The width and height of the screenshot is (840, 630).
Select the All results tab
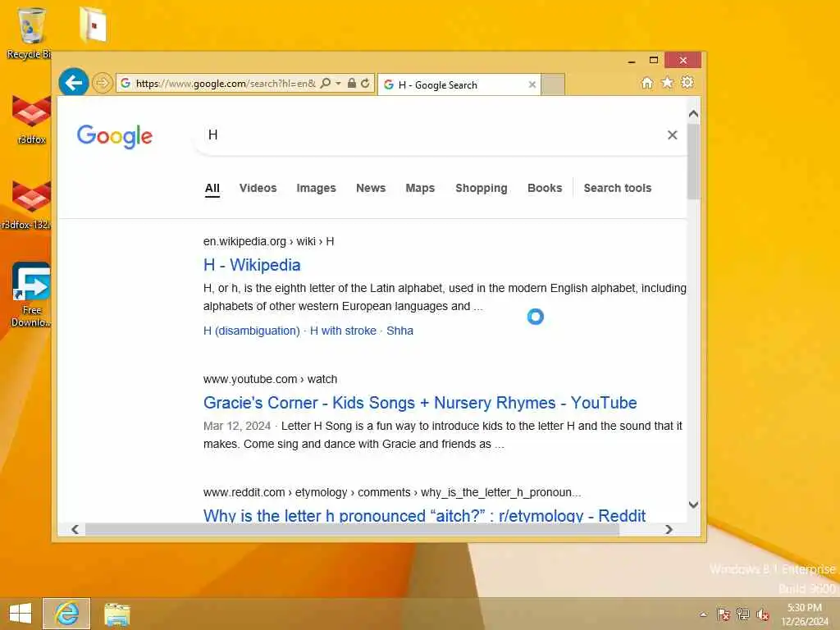click(x=212, y=188)
